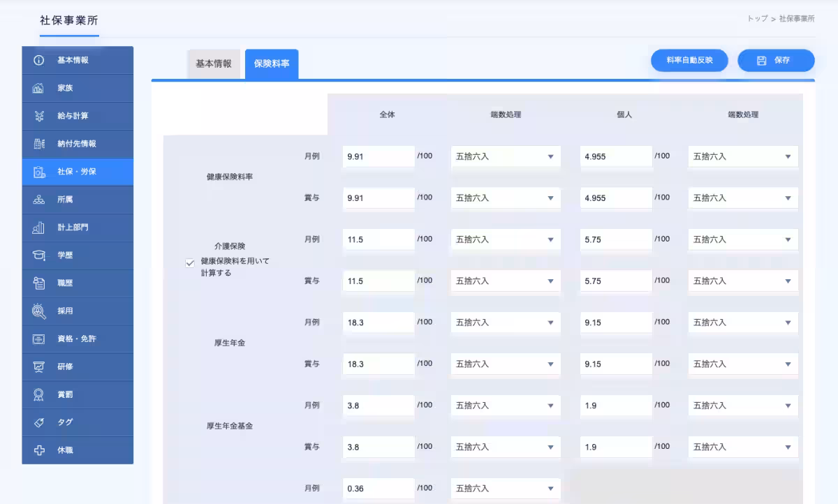
Task: Open the rounding dropdown for 厚生年金 賞与 個人
Action: pyautogui.click(x=742, y=364)
